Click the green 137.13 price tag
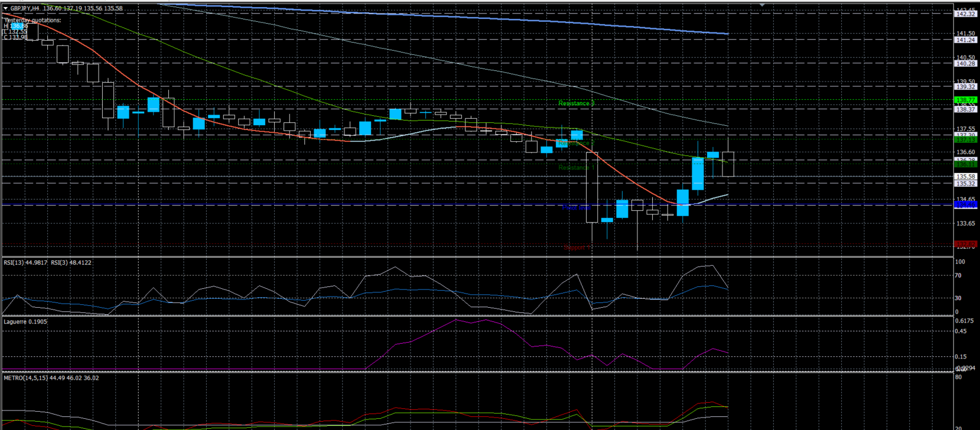The height and width of the screenshot is (430, 980). point(966,140)
